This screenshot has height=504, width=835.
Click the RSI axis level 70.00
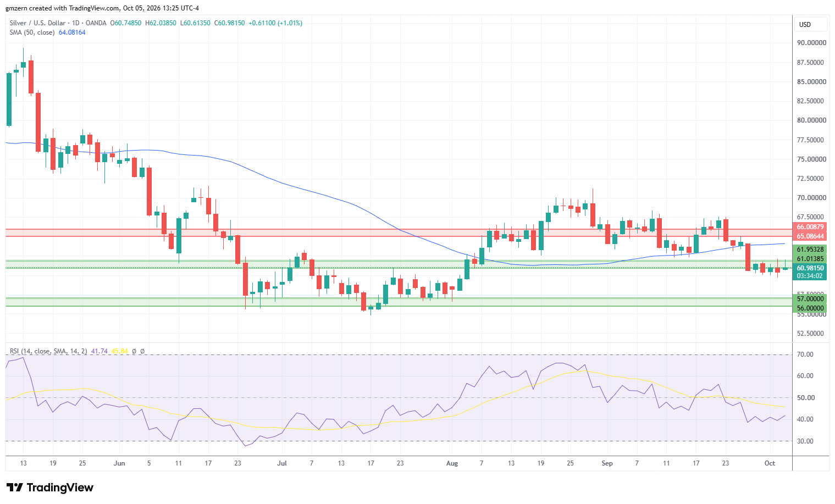point(805,355)
